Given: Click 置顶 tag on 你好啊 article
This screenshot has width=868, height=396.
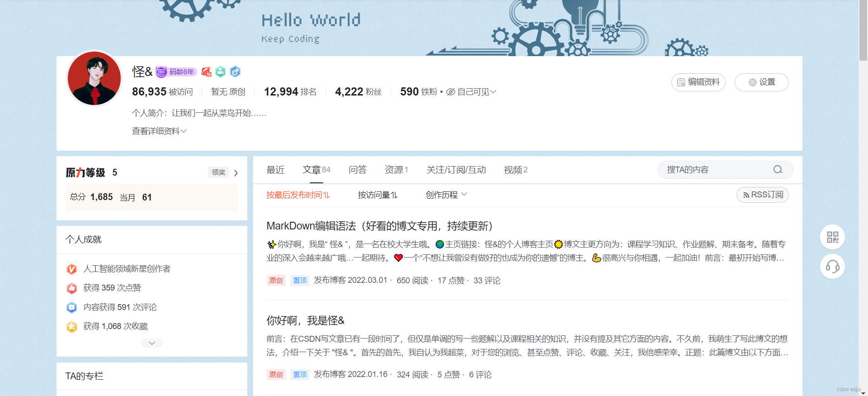Looking at the screenshot, I should 300,375.
